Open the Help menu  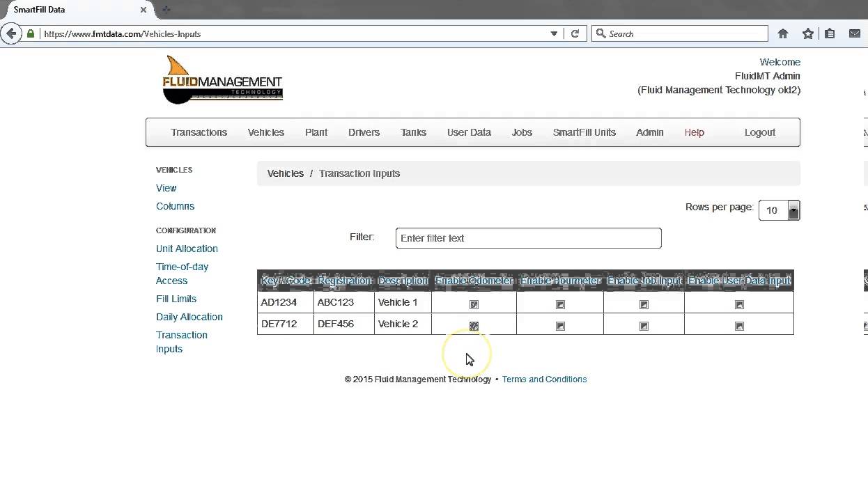pyautogui.click(x=695, y=132)
